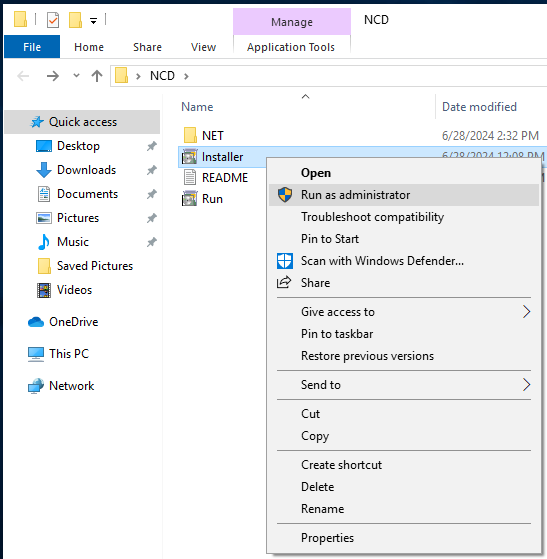Click the Properties checkmark icon in quick access toolbar

coord(53,20)
